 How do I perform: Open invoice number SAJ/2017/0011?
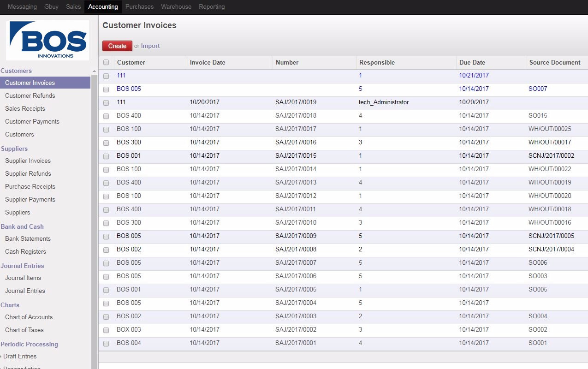[296, 209]
